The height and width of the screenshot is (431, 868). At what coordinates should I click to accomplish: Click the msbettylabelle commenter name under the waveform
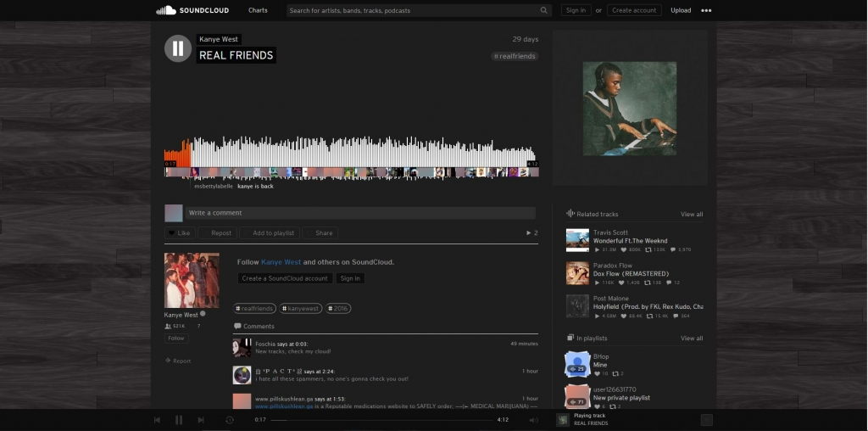[x=213, y=186]
